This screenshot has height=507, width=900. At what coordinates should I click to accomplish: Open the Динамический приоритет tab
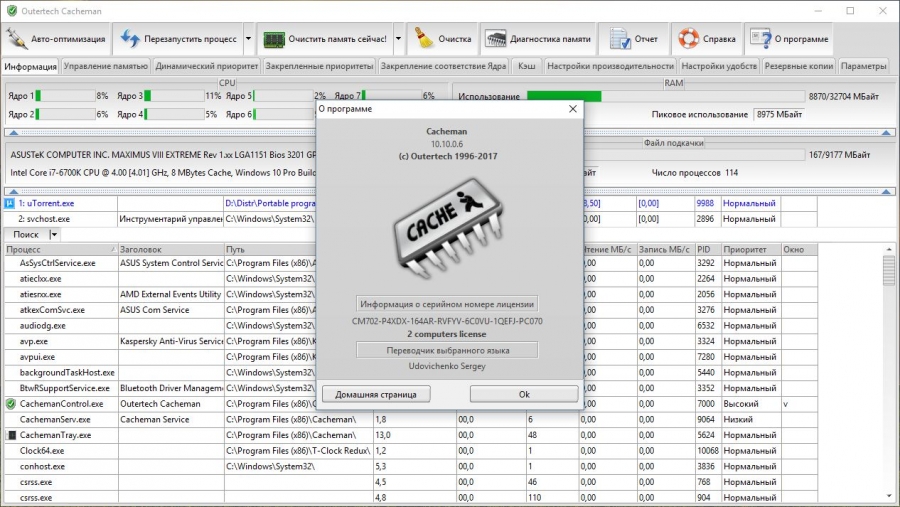(207, 66)
